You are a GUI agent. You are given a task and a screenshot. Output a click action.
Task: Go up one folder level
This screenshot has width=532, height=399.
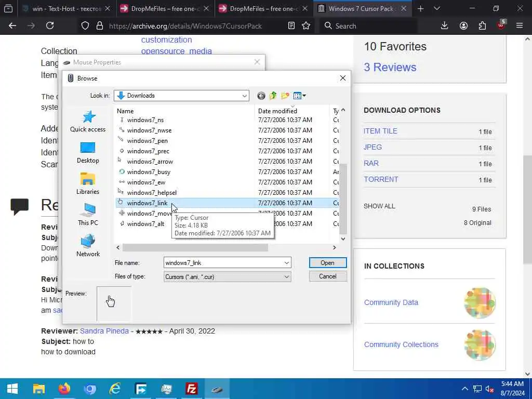[x=273, y=96]
